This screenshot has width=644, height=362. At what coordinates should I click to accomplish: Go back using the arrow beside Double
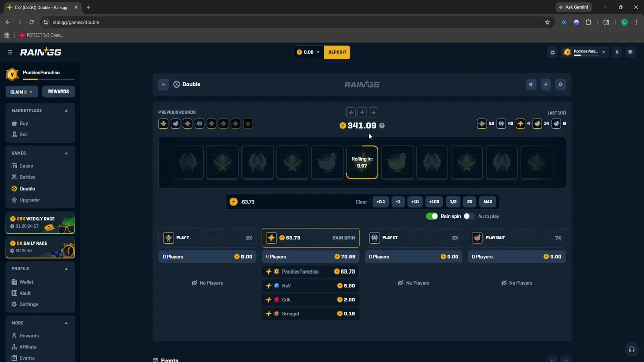pos(164,84)
